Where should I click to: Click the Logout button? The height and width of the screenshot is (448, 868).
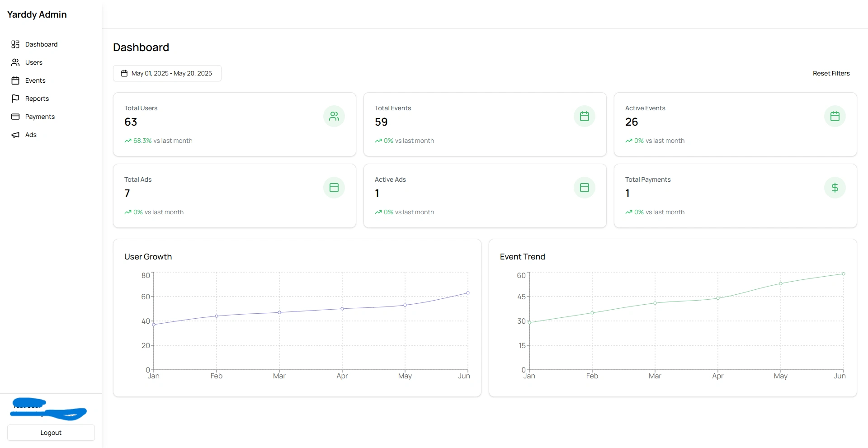click(x=51, y=433)
